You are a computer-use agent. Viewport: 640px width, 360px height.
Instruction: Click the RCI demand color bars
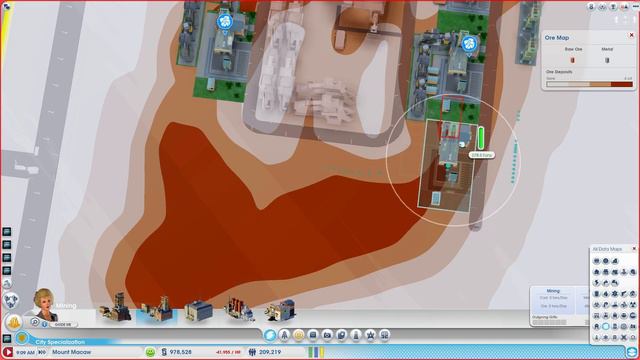point(316,352)
